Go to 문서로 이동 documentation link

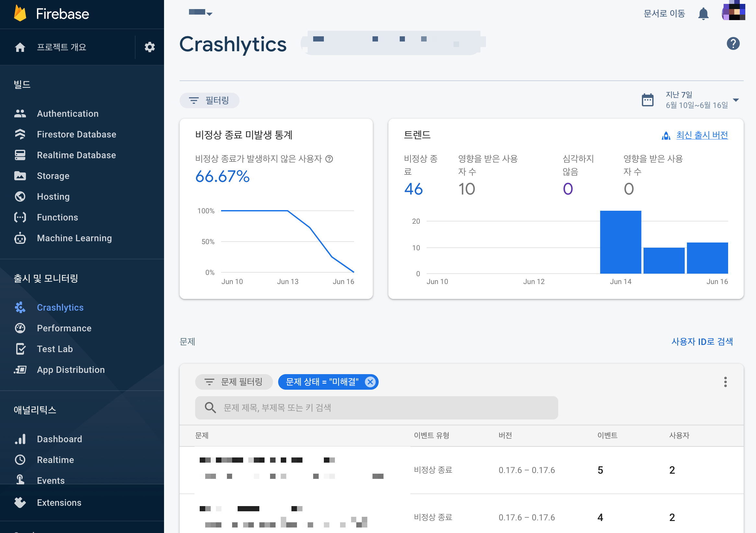[x=664, y=14]
